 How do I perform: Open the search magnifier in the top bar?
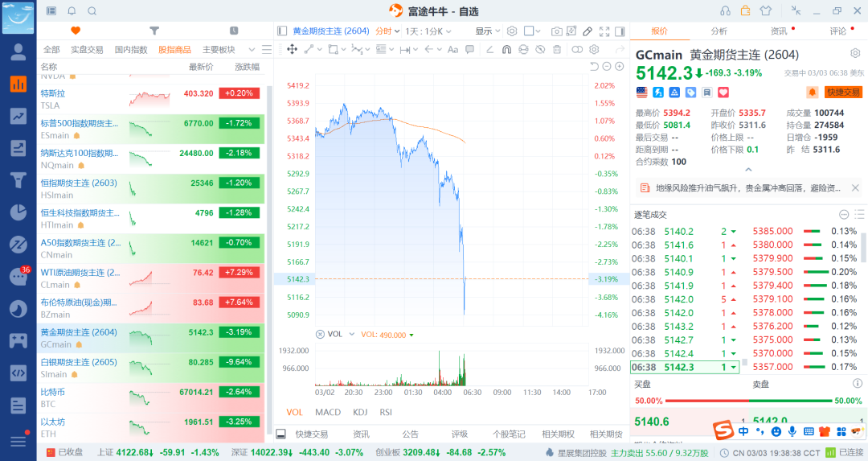[x=92, y=11]
